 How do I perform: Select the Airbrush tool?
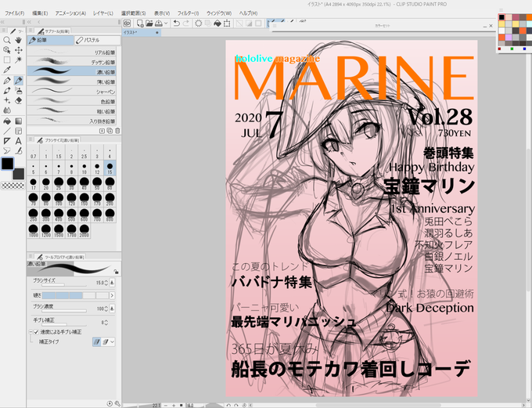[18, 91]
